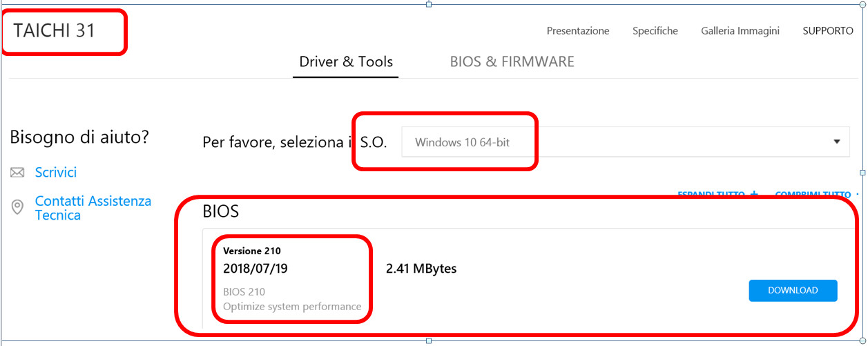Open Galleria Immagini link
Viewport: 868px width, 346px height.
[740, 31]
